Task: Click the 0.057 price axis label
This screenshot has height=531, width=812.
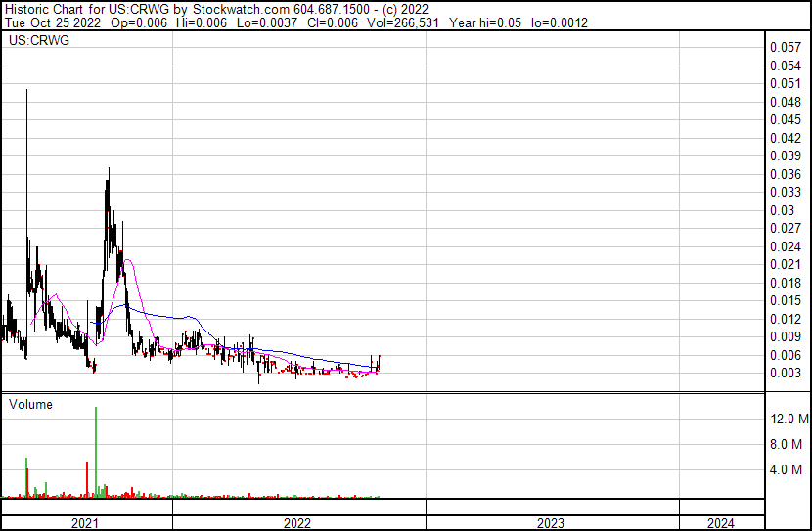Action: pyautogui.click(x=786, y=47)
